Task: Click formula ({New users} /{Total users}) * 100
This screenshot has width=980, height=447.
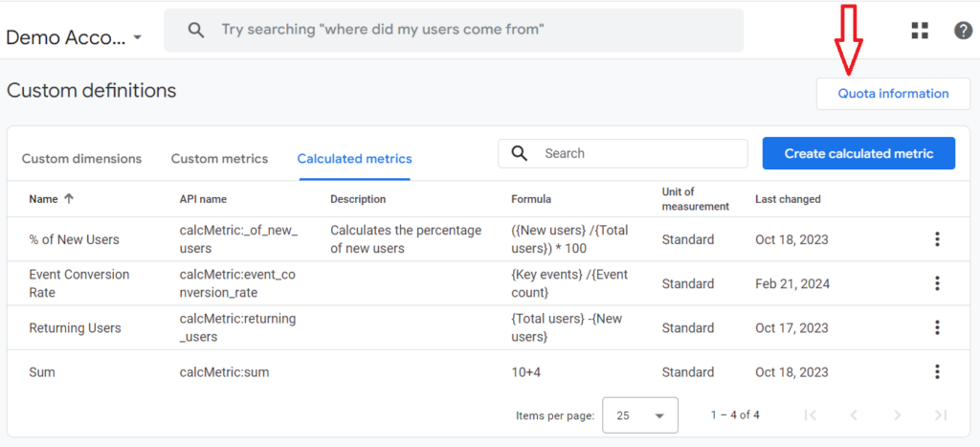Action: pos(569,239)
